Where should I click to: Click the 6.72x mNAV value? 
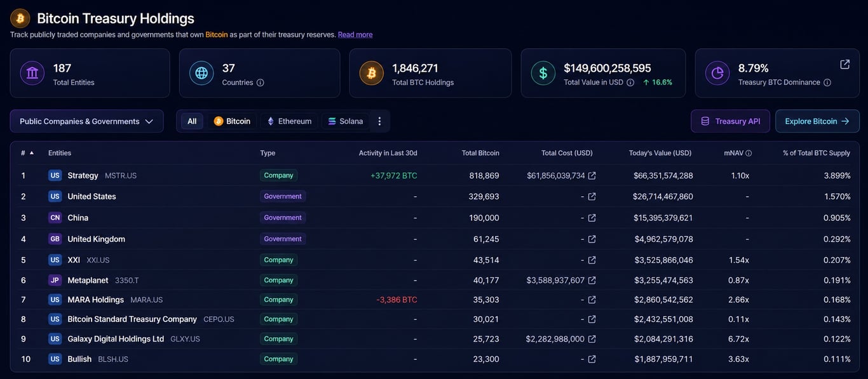coord(738,339)
